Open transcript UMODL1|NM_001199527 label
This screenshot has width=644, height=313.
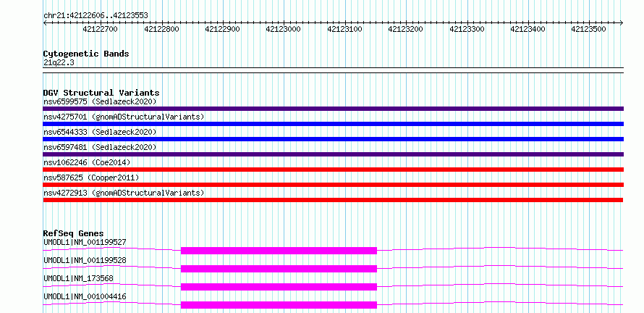pyautogui.click(x=85, y=242)
